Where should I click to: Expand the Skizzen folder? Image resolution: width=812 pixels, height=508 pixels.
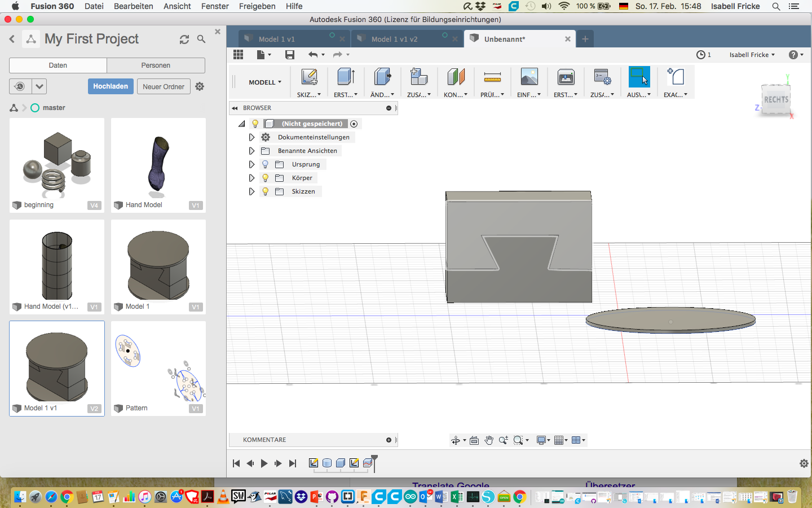pos(251,191)
